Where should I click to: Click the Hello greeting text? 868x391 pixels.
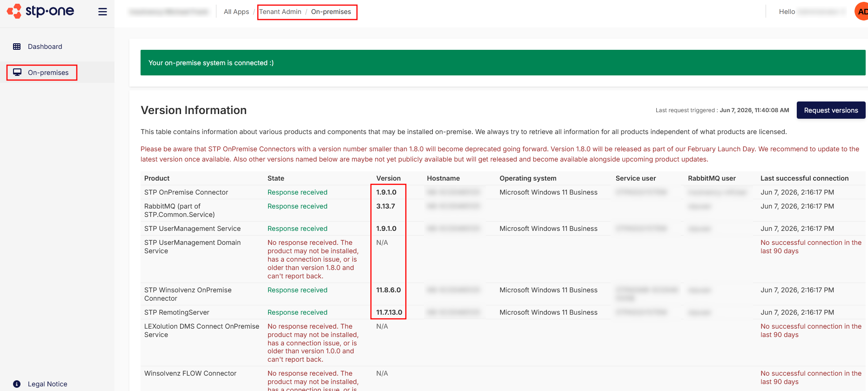coord(787,12)
